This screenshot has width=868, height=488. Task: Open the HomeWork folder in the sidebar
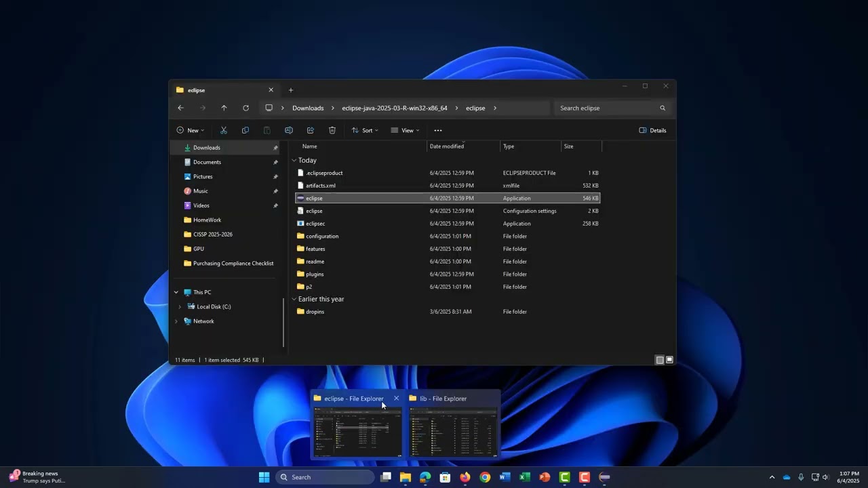[207, 220]
